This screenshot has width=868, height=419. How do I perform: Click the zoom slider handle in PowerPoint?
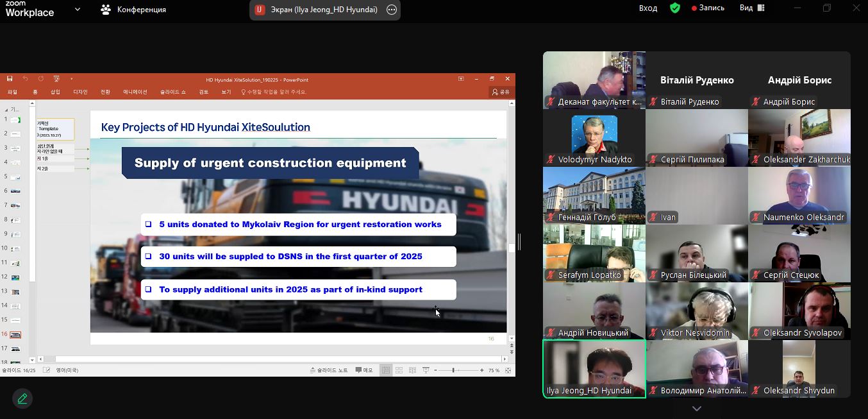[x=453, y=370]
